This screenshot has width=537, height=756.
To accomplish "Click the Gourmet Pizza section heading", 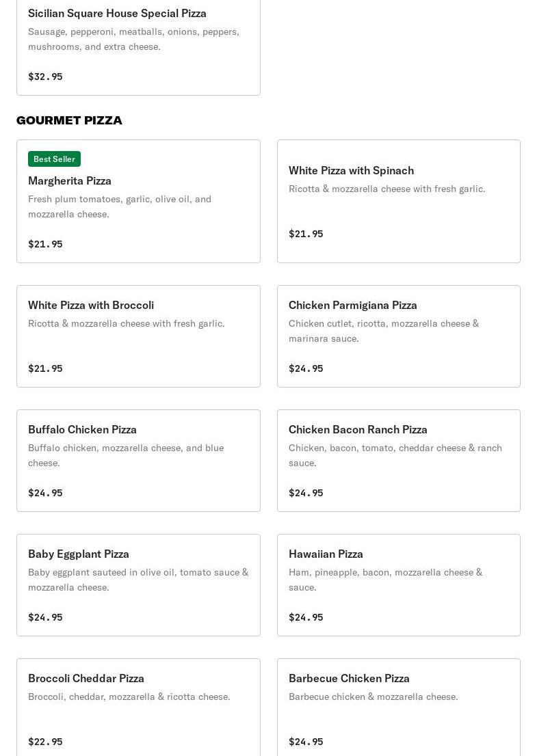I will point(69,120).
